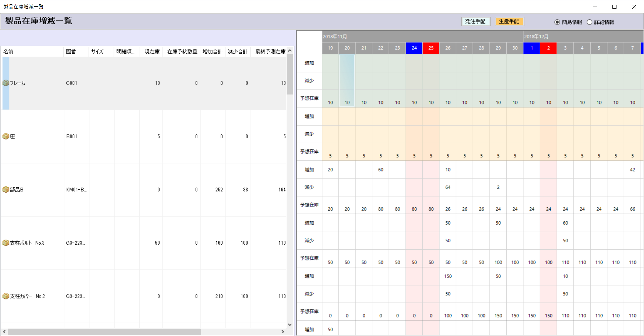Click the 生産手配 button
This screenshot has width=644, height=336.
coord(509,21)
